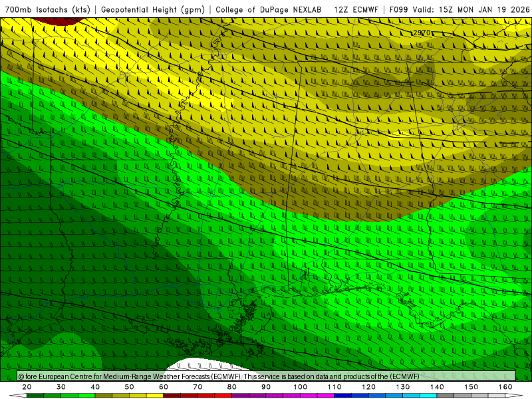
Task: Select the dark gray swatch starting at 140
Action: pos(445,395)
